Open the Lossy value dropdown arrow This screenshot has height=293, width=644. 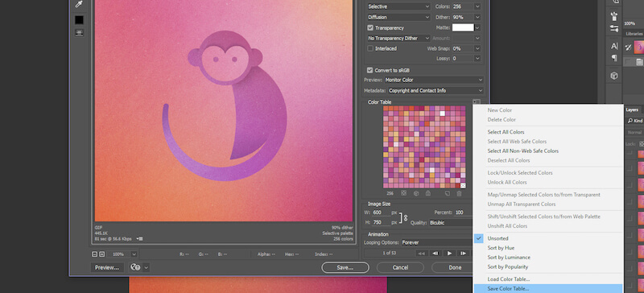pos(477,59)
